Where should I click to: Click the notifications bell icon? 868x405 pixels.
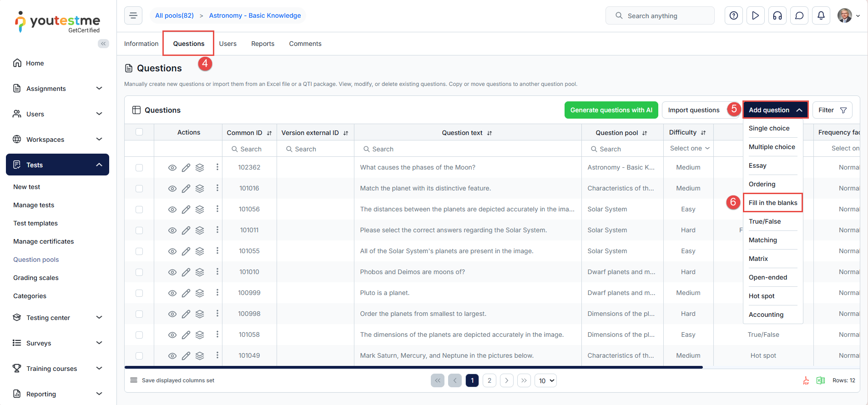click(821, 15)
